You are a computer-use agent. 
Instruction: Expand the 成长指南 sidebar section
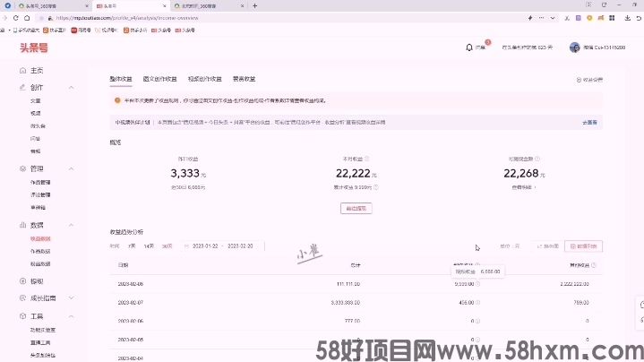click(x=71, y=297)
